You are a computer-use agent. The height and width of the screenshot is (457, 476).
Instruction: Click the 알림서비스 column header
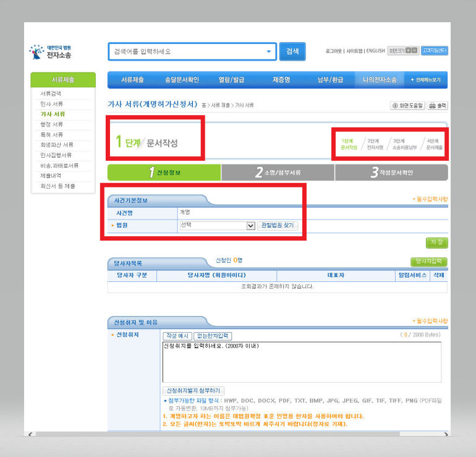point(412,275)
